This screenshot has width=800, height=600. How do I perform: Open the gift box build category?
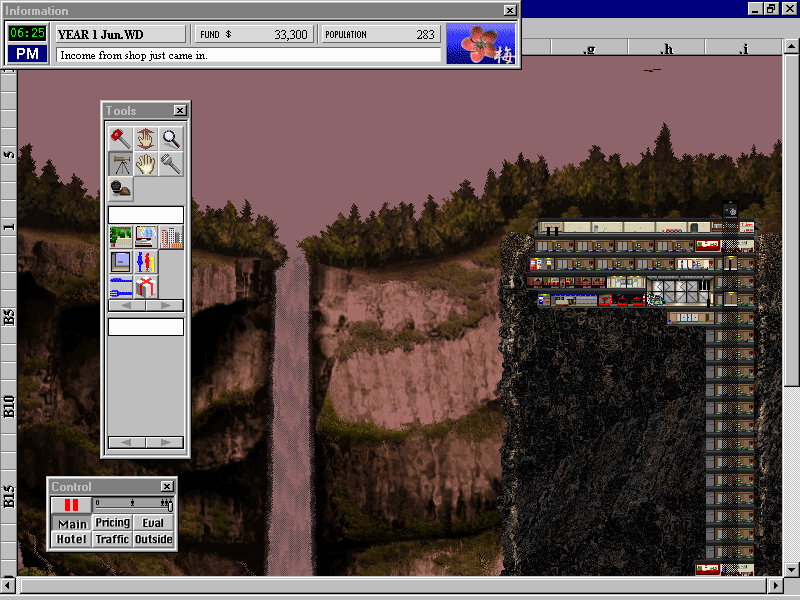(145, 287)
